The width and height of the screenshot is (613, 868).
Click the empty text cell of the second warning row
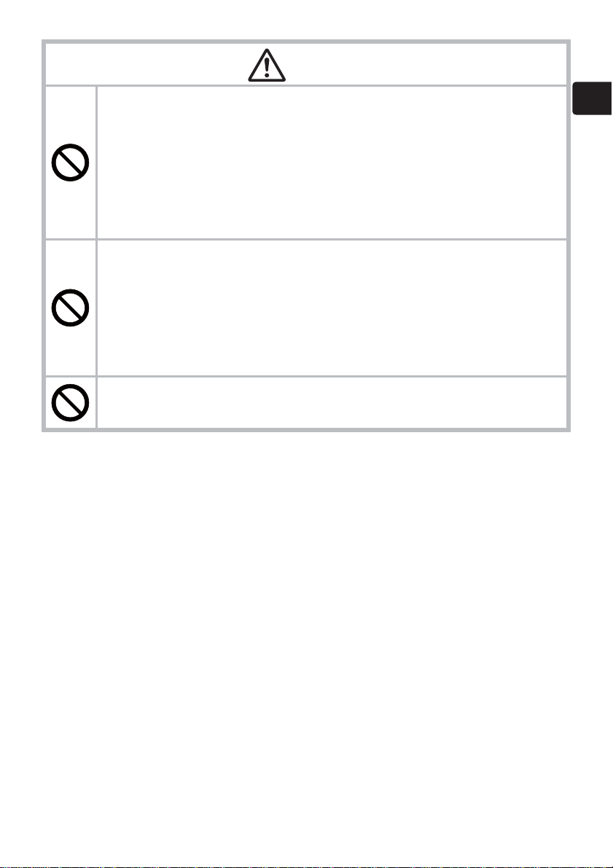coord(332,308)
